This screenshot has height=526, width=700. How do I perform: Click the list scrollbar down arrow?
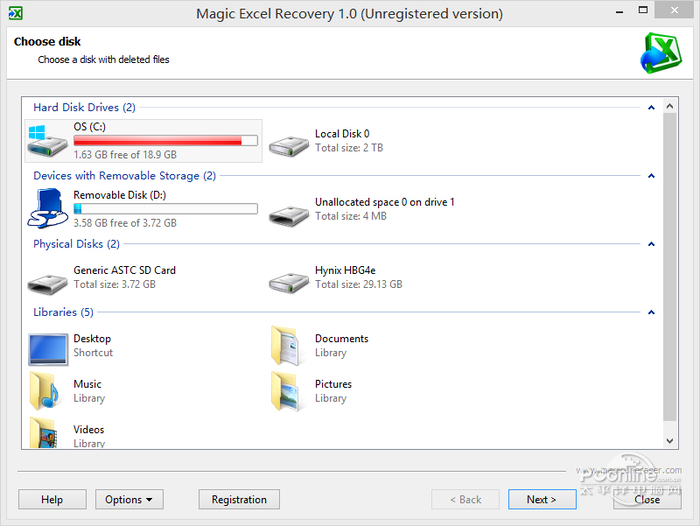670,441
